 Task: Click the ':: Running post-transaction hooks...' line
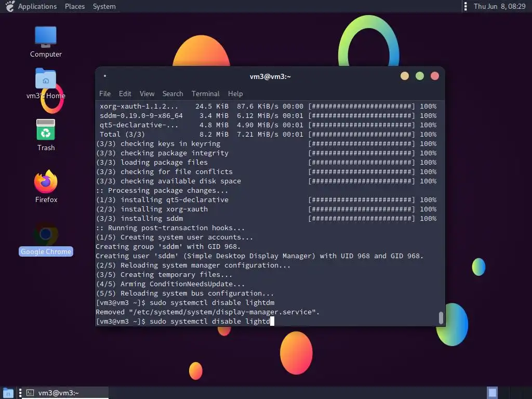point(170,228)
